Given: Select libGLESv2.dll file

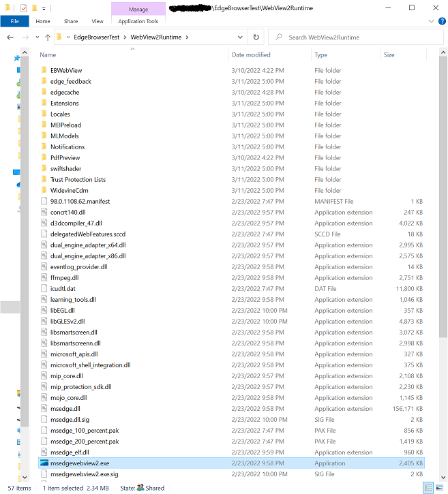Looking at the screenshot, I should [x=68, y=322].
